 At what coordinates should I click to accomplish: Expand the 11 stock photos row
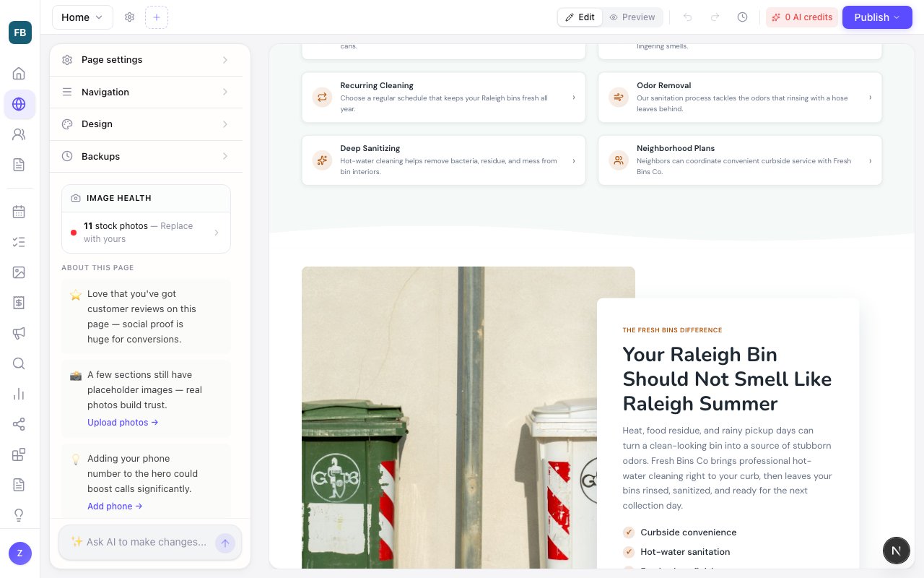point(147,233)
